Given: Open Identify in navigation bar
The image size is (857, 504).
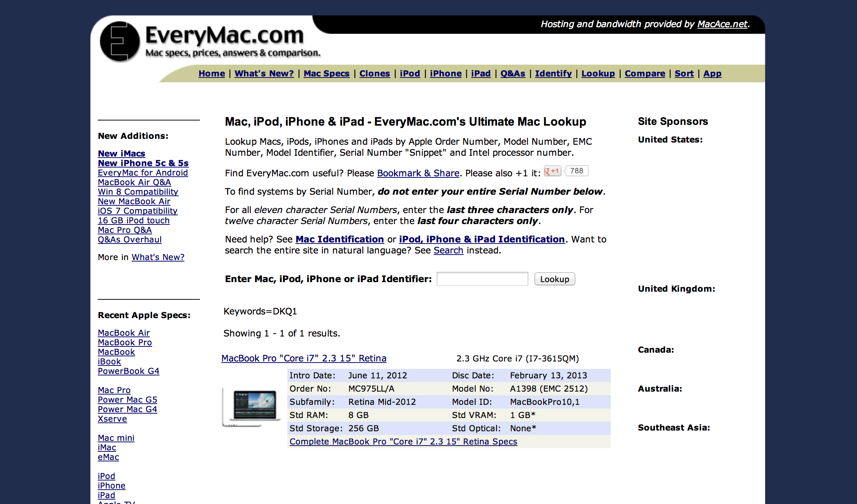Looking at the screenshot, I should (x=553, y=73).
